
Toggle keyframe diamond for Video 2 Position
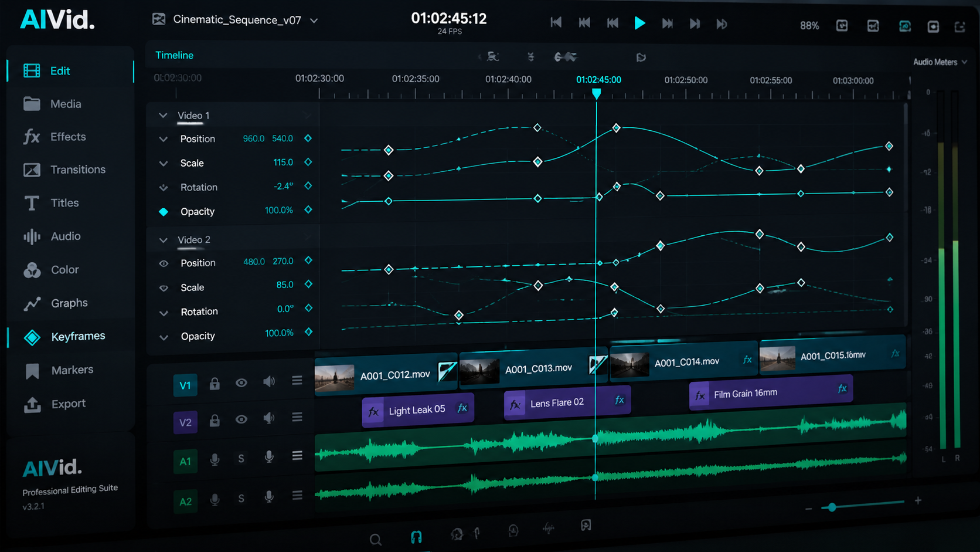[309, 260]
